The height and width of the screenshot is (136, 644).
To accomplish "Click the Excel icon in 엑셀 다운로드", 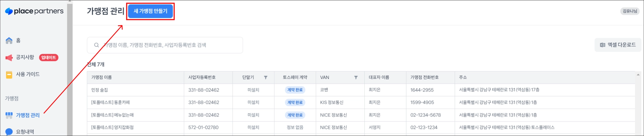I will [602, 45].
